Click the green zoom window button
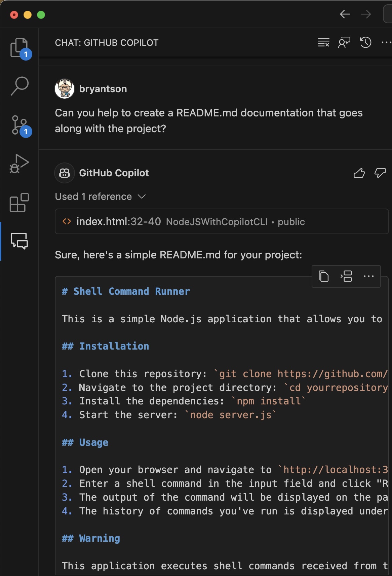This screenshot has height=576, width=392. pyautogui.click(x=41, y=15)
